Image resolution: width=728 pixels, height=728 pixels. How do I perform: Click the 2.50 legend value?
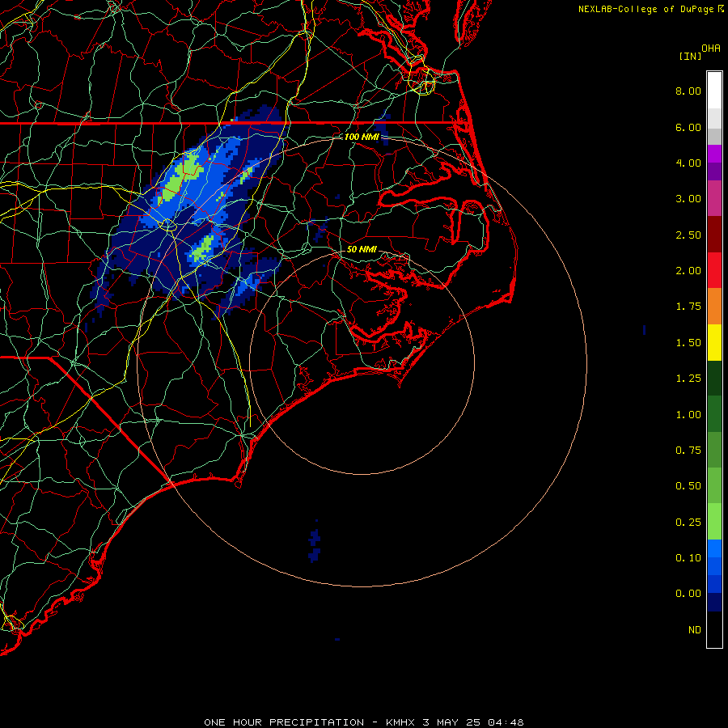[x=688, y=235]
